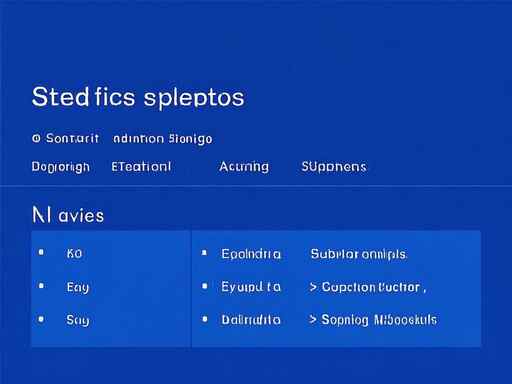Select the bullet next to Eay
Screen dimensions: 512x384
click(x=41, y=286)
